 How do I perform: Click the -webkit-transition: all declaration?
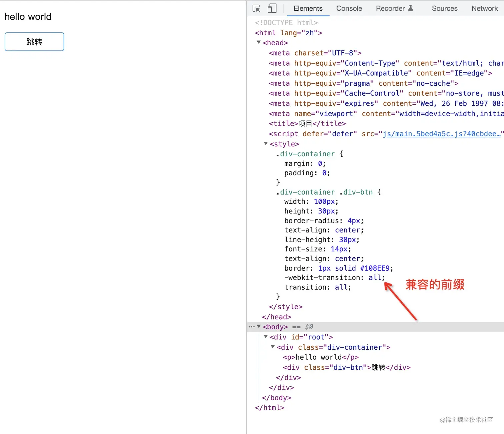coord(335,277)
